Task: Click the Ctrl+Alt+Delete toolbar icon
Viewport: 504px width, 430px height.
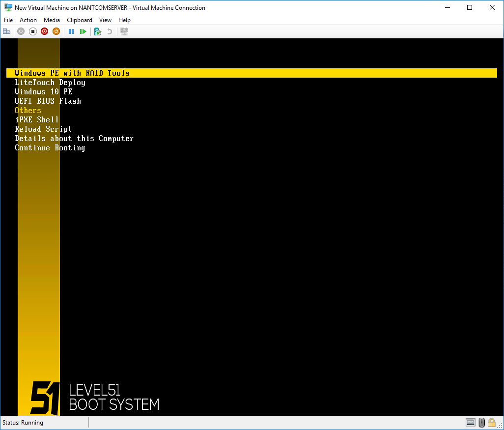Action: coord(7,31)
